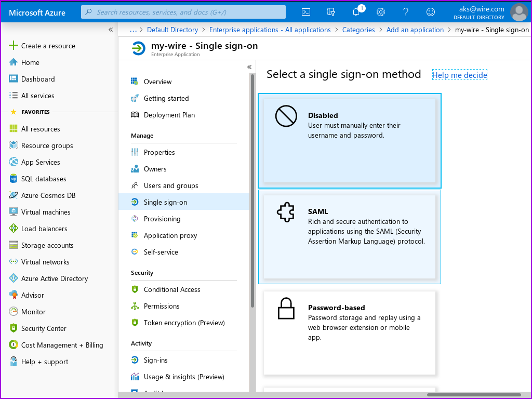Viewport: 532px width, 399px height.
Task: Go to Provisioning in the Manage section
Action: pyautogui.click(x=162, y=219)
